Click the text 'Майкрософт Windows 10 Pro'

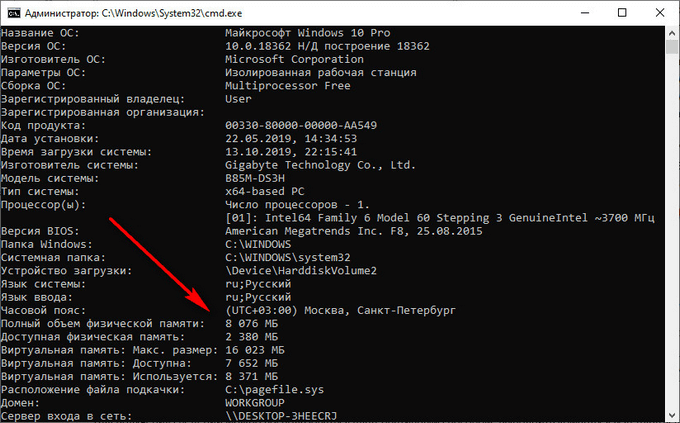(307, 33)
